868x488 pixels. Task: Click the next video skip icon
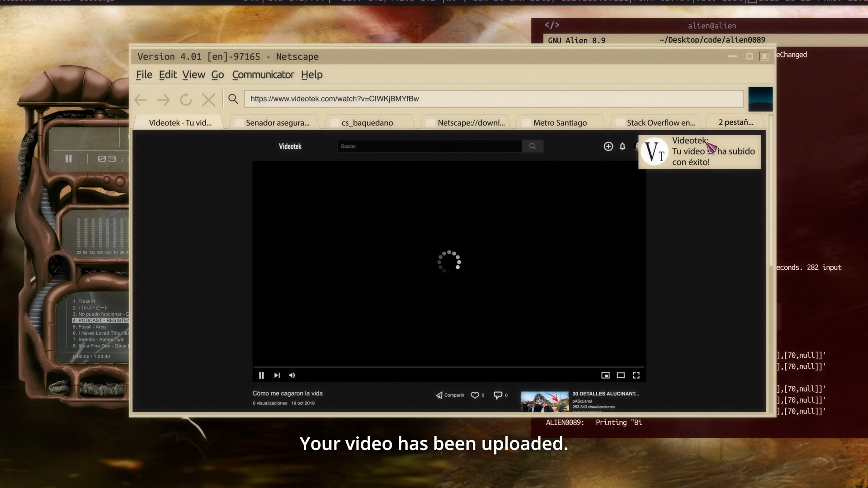point(277,375)
